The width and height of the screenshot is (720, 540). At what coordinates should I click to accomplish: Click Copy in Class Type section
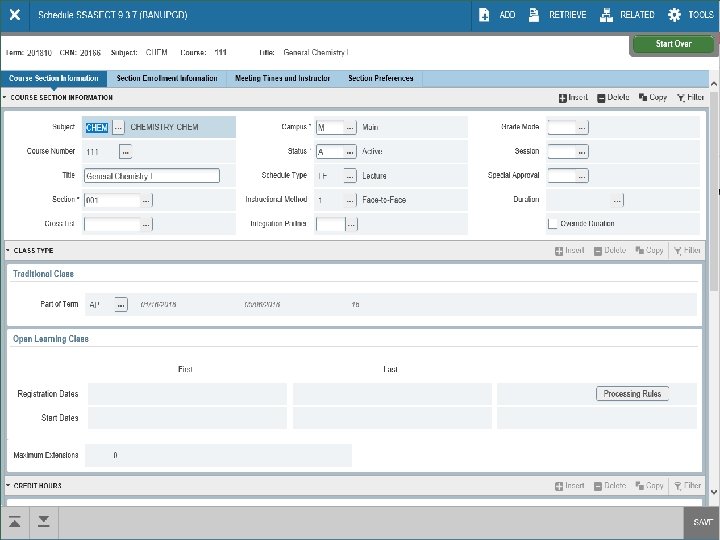pos(649,251)
